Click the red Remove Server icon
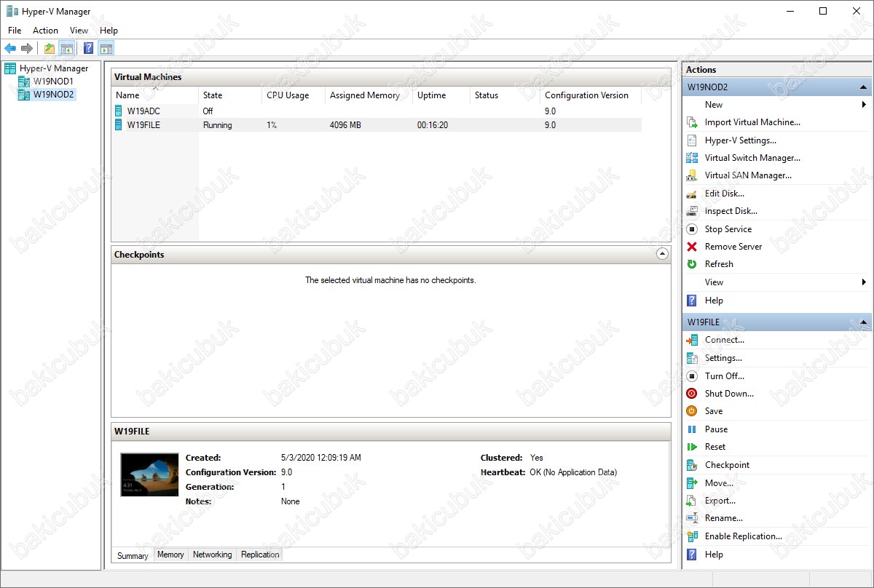 coord(692,247)
